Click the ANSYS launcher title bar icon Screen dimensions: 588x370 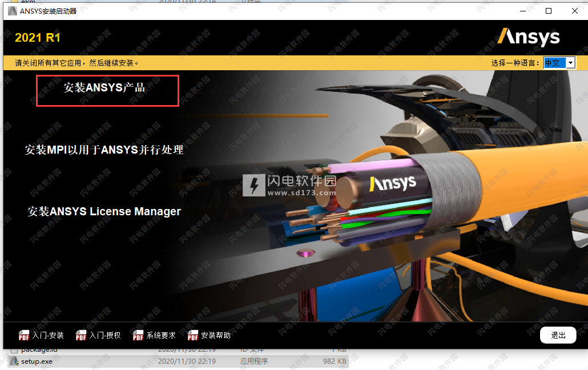tap(13, 11)
